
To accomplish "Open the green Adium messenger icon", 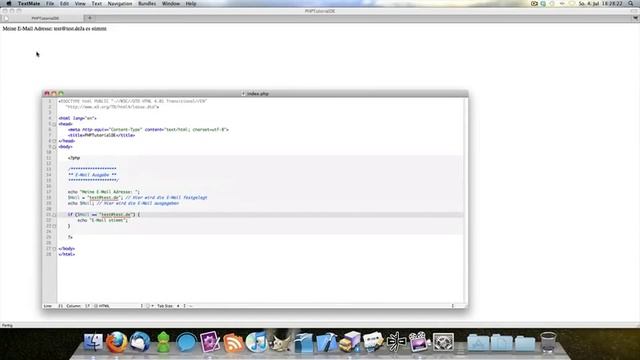I will tap(163, 342).
